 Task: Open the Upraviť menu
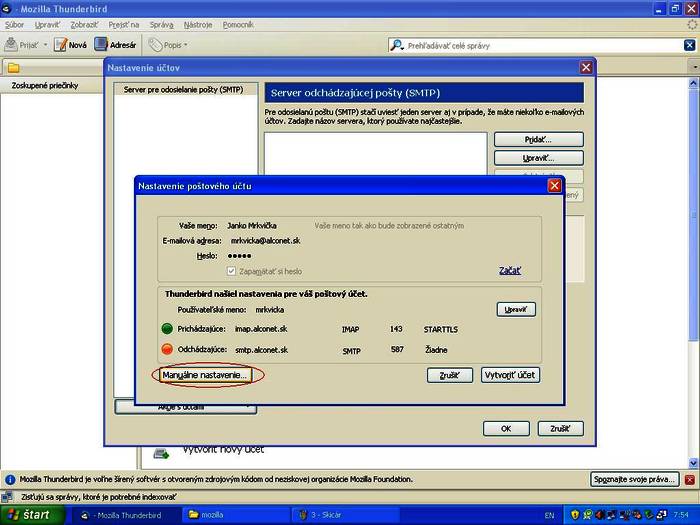pos(47,25)
